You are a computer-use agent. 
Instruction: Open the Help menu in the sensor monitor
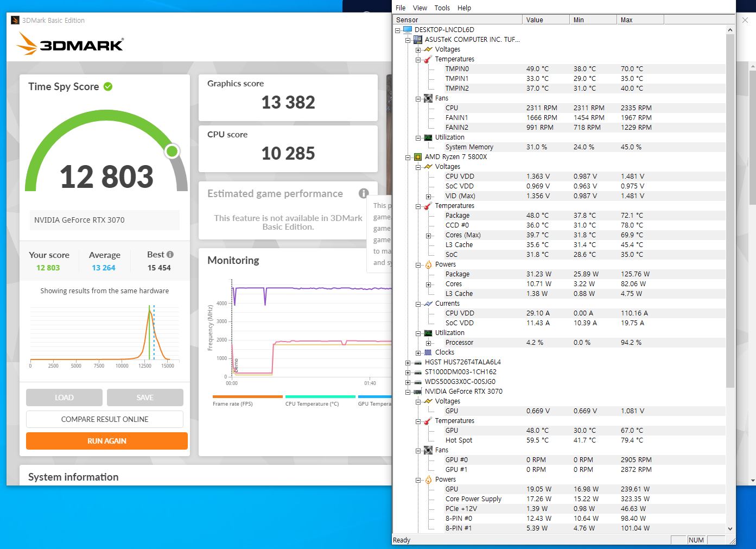pyautogui.click(x=464, y=8)
